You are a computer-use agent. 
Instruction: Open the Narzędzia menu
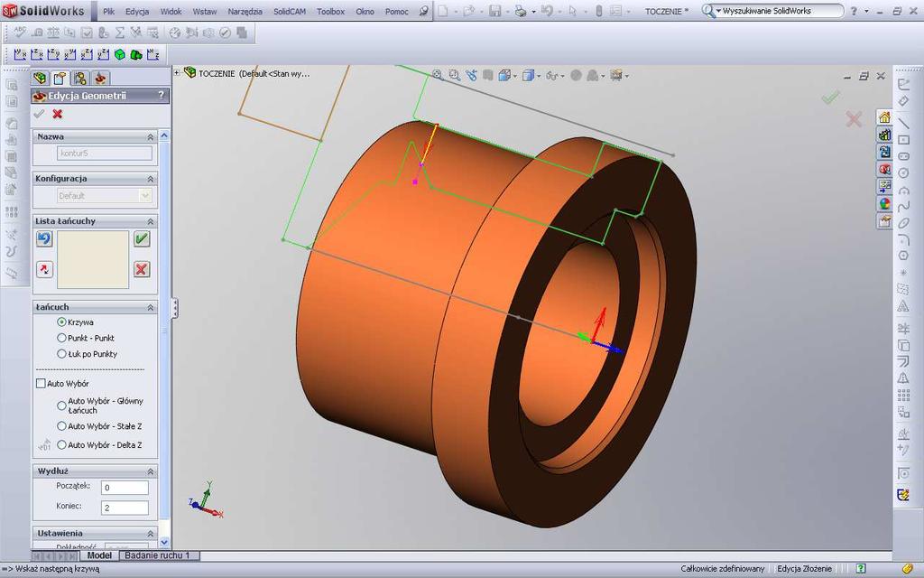tap(245, 11)
